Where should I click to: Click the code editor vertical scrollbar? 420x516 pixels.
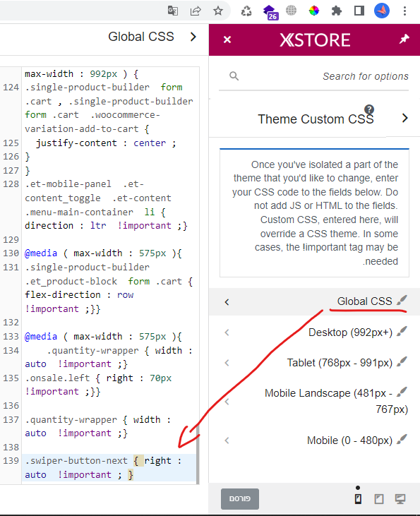coord(198,454)
